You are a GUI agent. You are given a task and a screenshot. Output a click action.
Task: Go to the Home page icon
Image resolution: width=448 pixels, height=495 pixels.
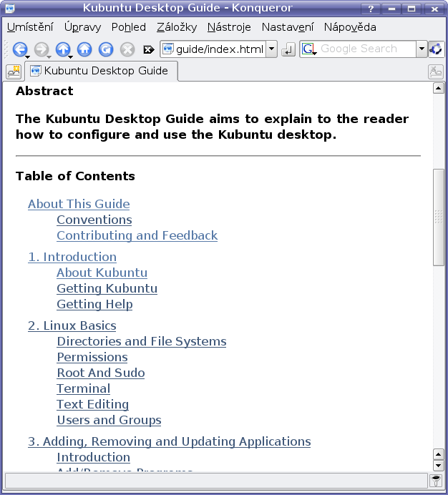[x=84, y=49]
